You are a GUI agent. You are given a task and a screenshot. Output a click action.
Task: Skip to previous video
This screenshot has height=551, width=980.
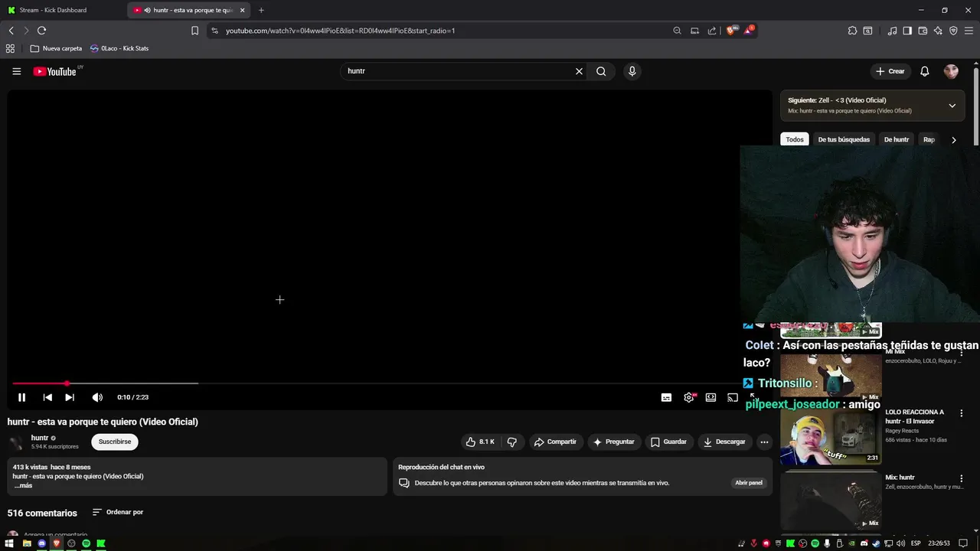(47, 397)
